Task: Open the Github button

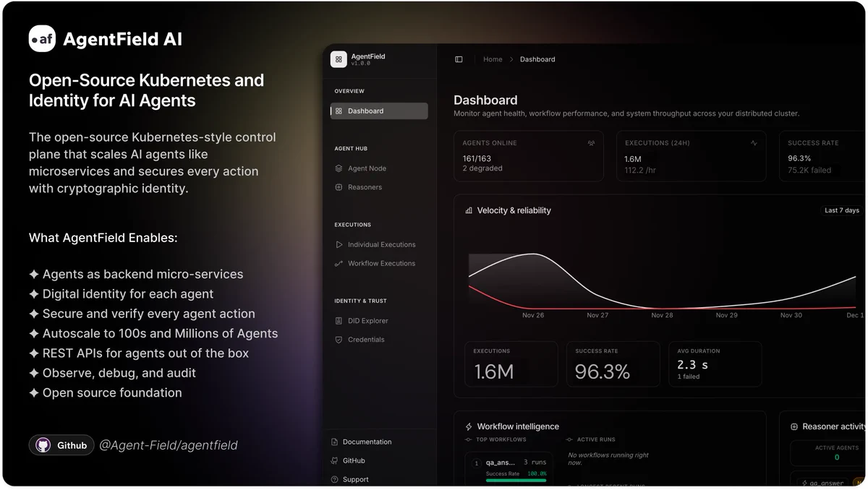Action: pos(61,445)
